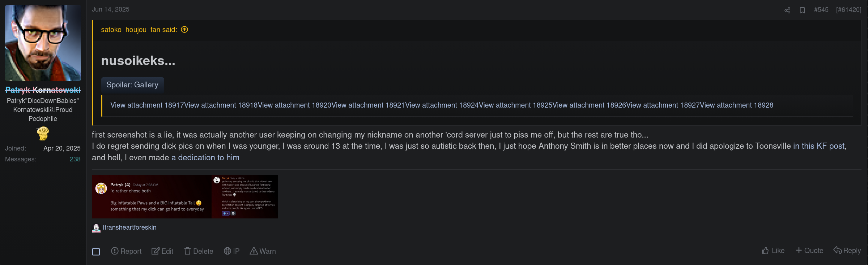Tick the post selection checkbox
868x265 pixels.
(x=96, y=252)
